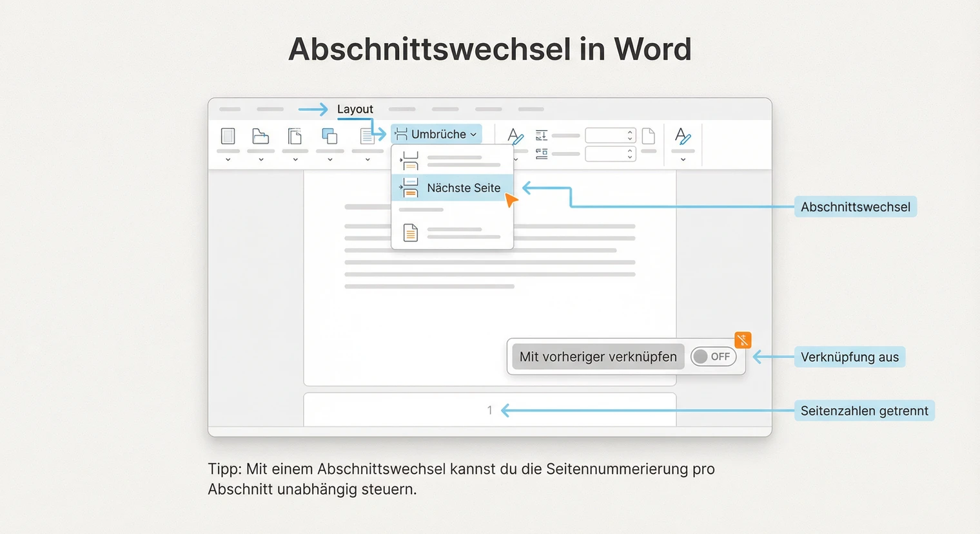
Task: Click the Mit vorheriger verknüpfen control
Action: click(x=596, y=356)
